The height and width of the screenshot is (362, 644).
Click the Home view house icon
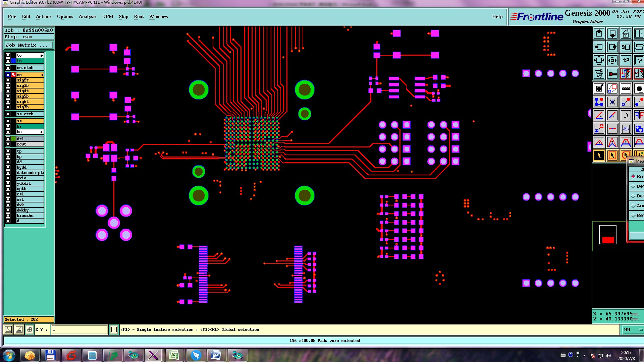click(626, 34)
